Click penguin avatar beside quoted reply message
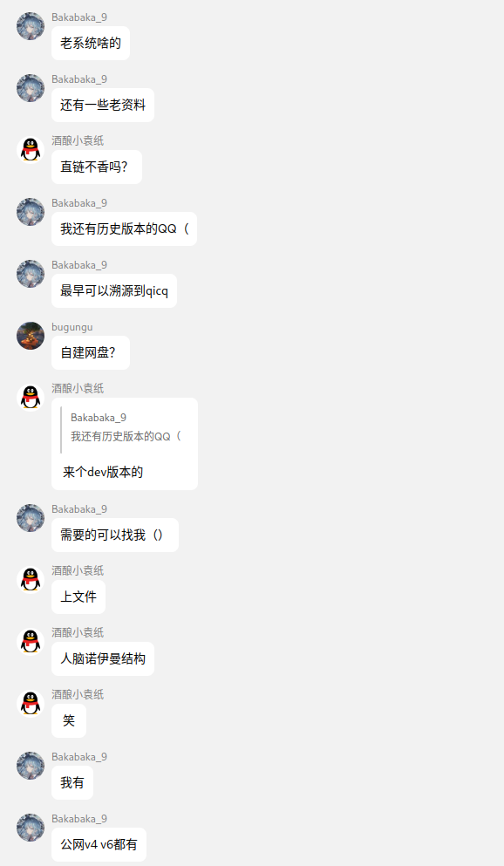The width and height of the screenshot is (504, 866). [31, 397]
